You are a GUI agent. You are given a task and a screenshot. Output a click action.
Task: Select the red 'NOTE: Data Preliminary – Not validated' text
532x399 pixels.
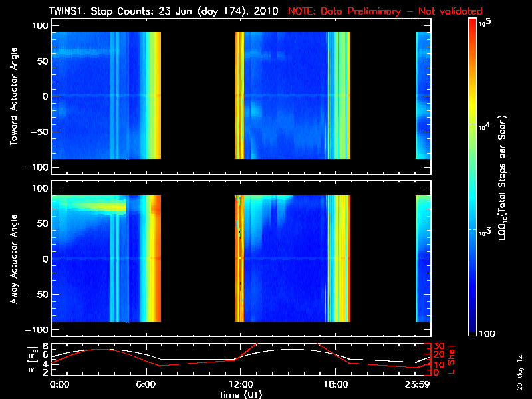pos(385,11)
